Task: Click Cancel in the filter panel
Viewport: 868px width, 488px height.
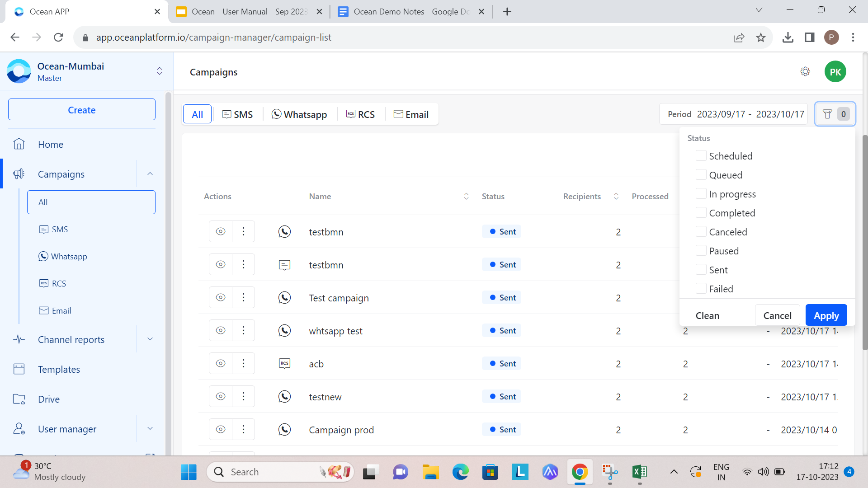Action: [x=777, y=315]
